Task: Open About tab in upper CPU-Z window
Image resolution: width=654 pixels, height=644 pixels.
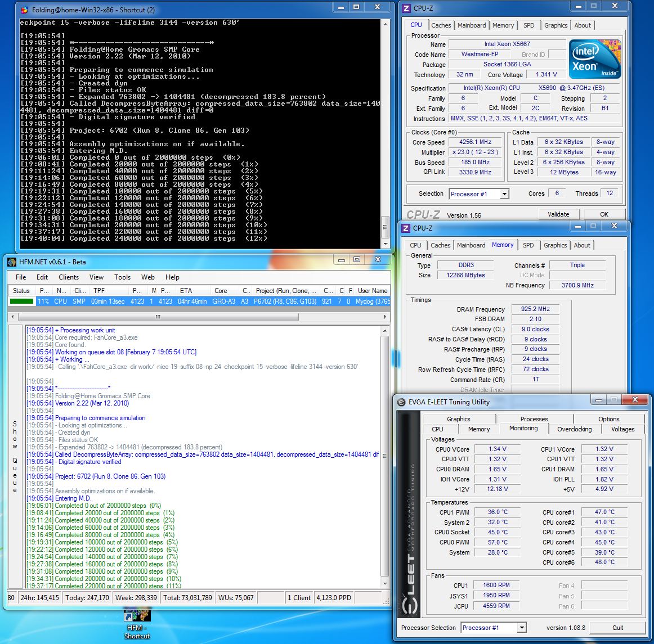Action: point(583,25)
